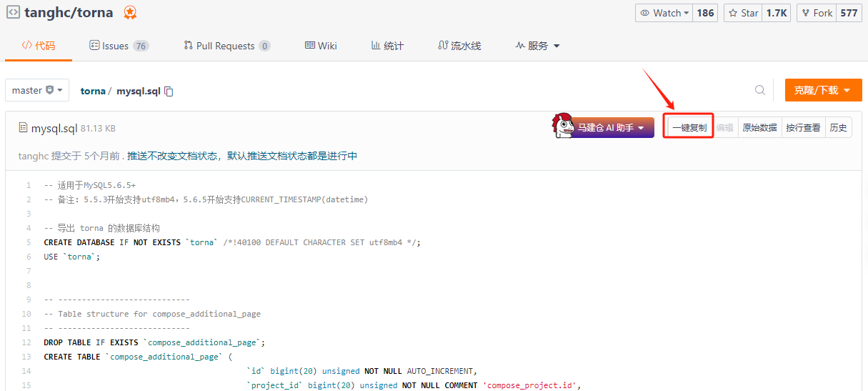Click the Pull Requests count badge 0
Image resolution: width=868 pixels, height=391 pixels.
pos(264,46)
